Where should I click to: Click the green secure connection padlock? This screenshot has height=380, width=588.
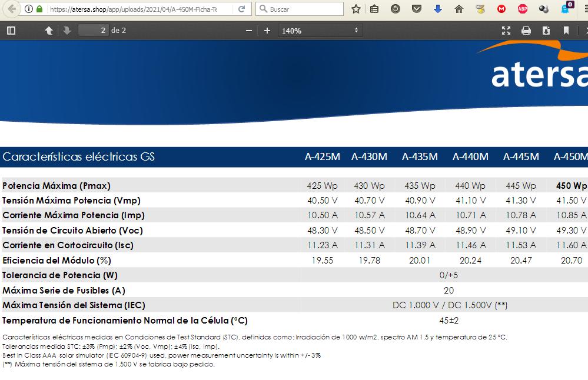pyautogui.click(x=39, y=9)
